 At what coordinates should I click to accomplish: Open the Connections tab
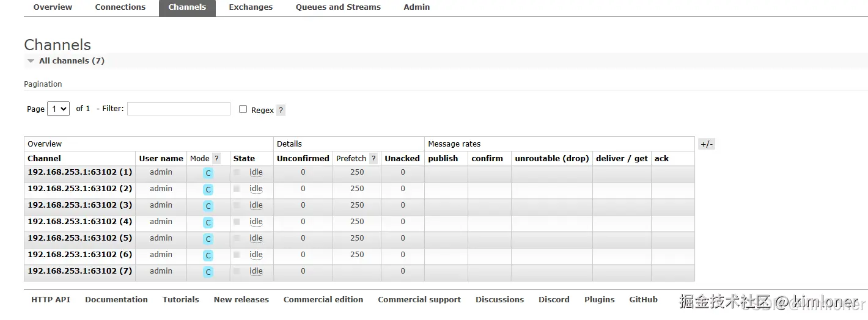pyautogui.click(x=120, y=7)
